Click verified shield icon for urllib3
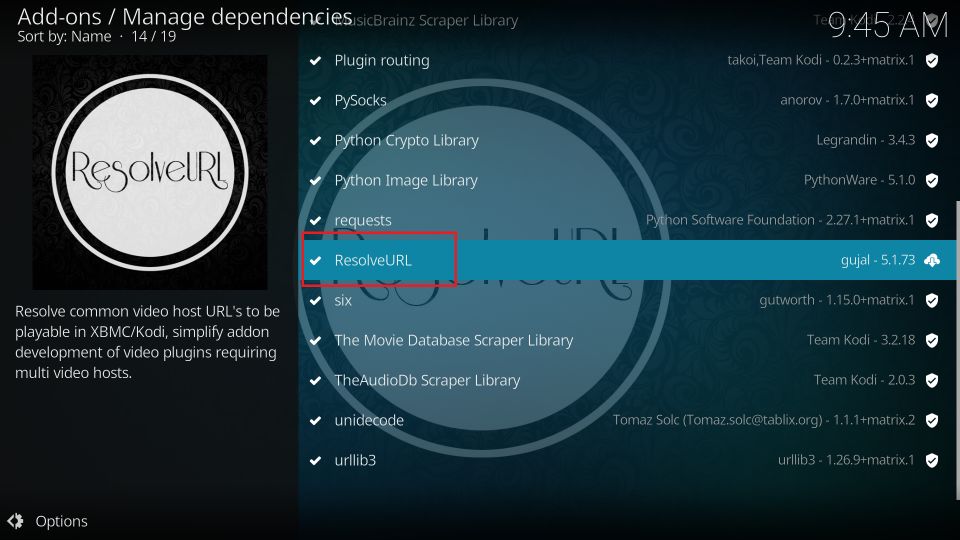Screen dimensions: 960x540 (931, 460)
